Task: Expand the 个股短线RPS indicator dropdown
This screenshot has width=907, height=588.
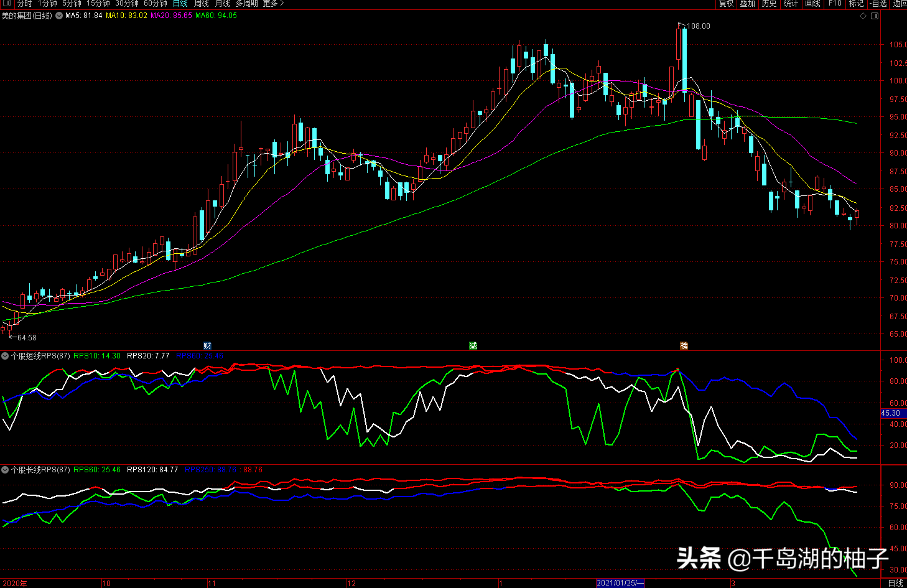Action: tap(5, 356)
